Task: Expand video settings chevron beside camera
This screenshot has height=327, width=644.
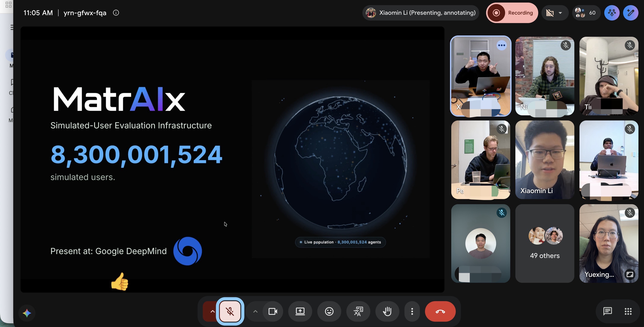Action: (255, 311)
